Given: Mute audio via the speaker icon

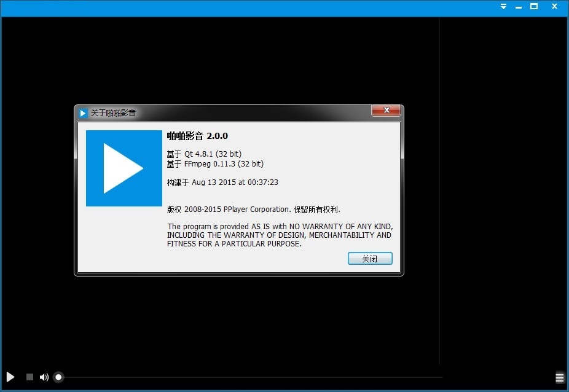Looking at the screenshot, I should coord(44,377).
